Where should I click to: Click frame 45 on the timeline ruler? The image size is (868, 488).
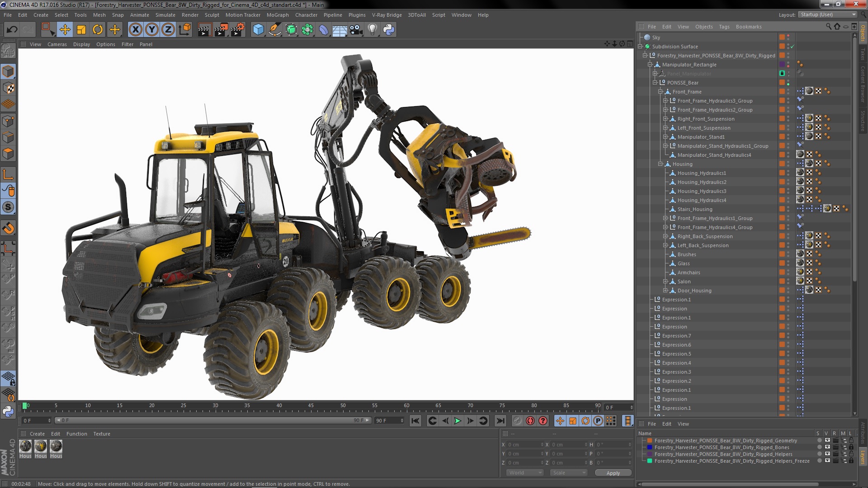tap(311, 406)
